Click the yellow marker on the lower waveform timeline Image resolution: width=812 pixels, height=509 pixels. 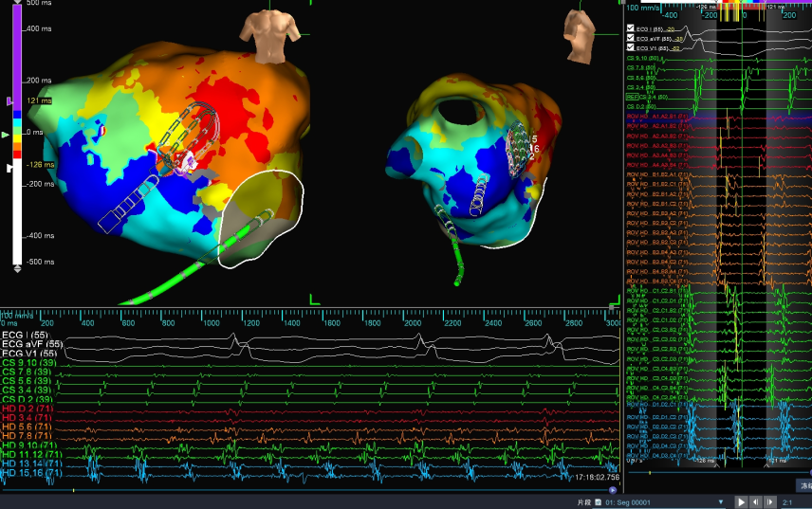coord(74,490)
